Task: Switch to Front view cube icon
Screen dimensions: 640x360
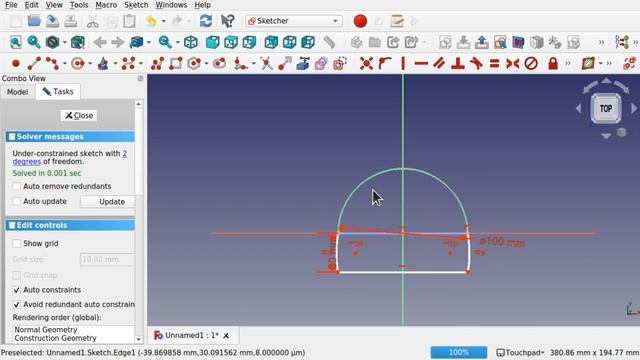Action: pos(212,42)
